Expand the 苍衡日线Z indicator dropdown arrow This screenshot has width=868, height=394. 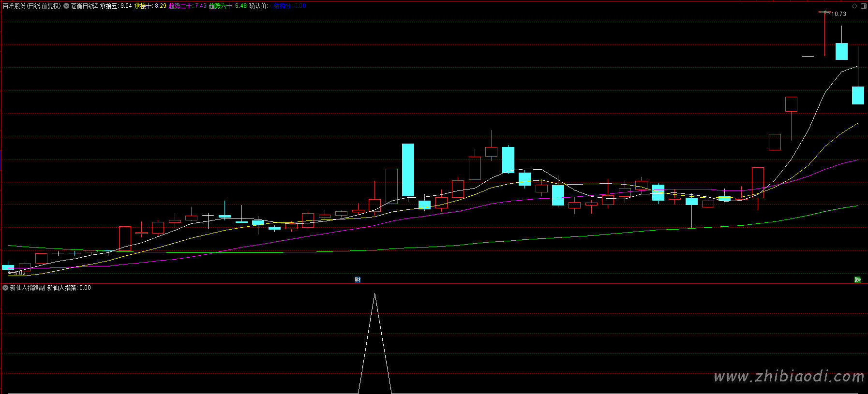coord(66,6)
